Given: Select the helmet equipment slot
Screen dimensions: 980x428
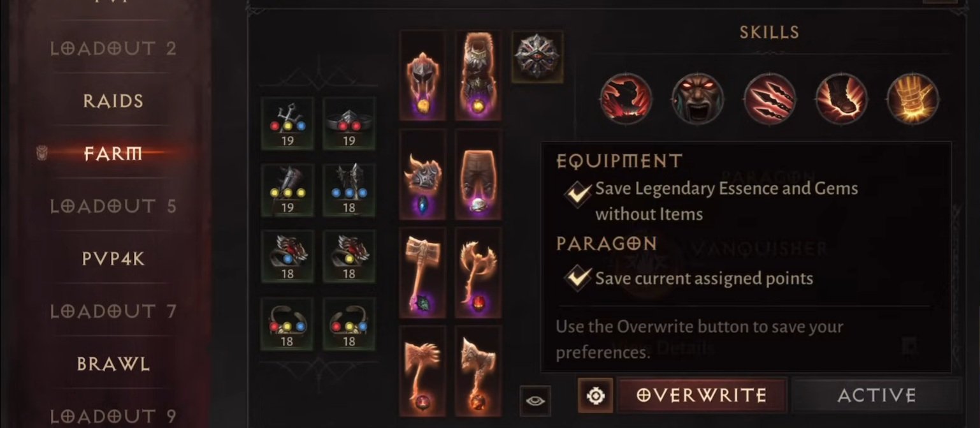Looking at the screenshot, I should pyautogui.click(x=422, y=75).
